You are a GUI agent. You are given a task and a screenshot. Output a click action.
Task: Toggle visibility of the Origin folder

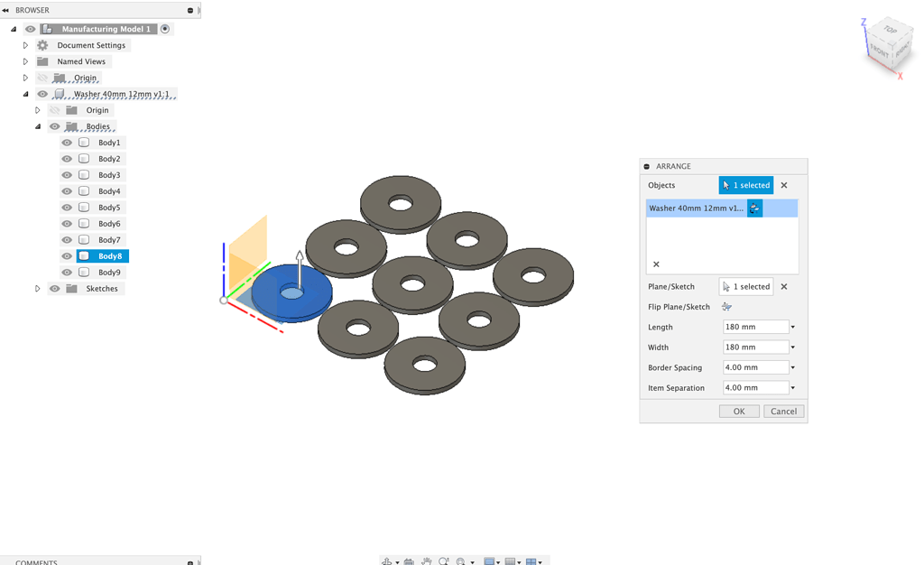(42, 78)
